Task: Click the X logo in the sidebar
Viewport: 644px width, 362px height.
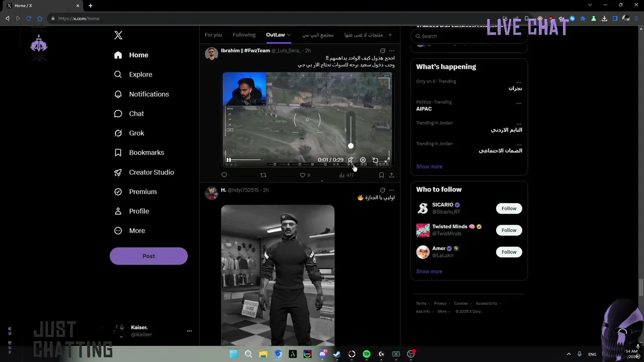Action: click(118, 35)
